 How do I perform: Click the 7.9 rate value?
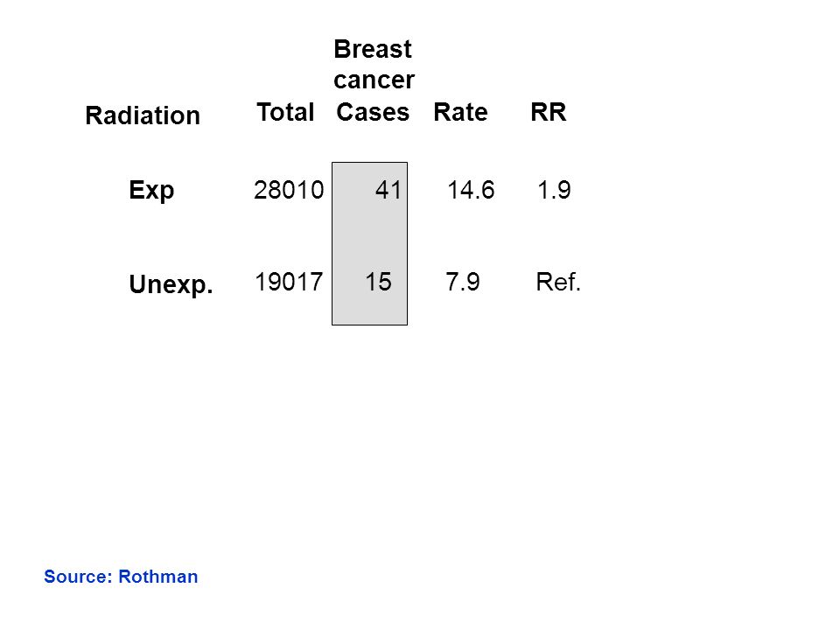(462, 282)
